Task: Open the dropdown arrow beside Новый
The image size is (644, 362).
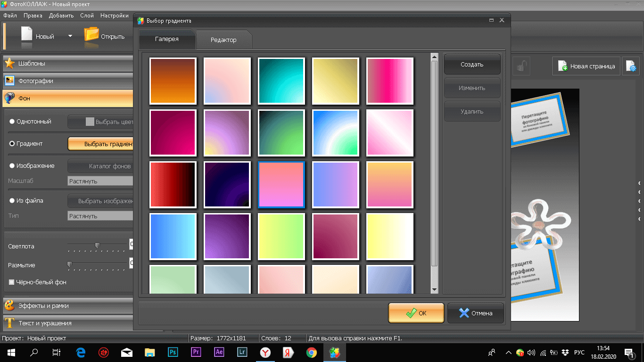Action: click(70, 36)
